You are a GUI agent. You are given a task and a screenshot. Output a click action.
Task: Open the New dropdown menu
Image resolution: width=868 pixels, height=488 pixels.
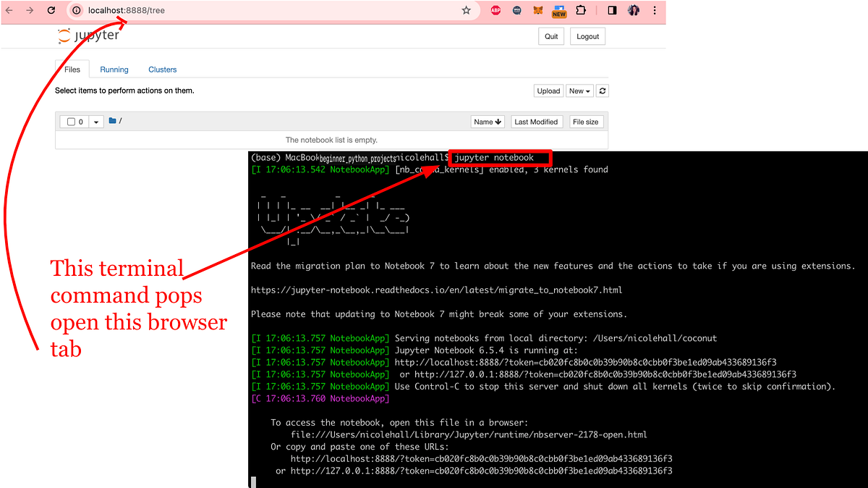tap(579, 91)
